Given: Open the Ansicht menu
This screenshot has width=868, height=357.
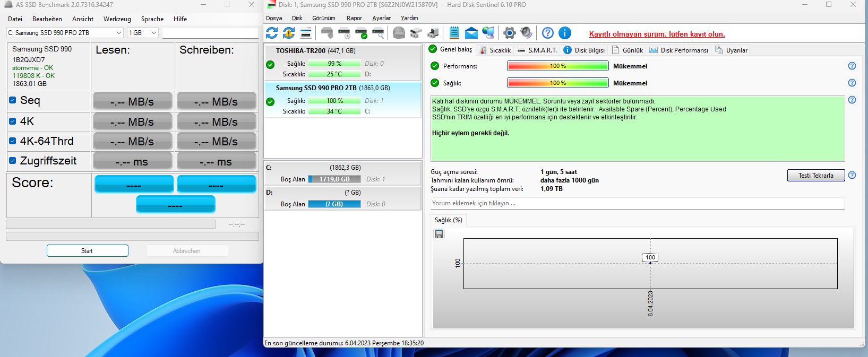Looking at the screenshot, I should pyautogui.click(x=83, y=19).
